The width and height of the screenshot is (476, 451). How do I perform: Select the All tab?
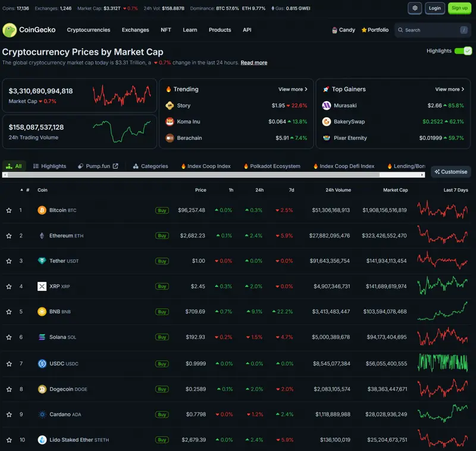pyautogui.click(x=14, y=166)
